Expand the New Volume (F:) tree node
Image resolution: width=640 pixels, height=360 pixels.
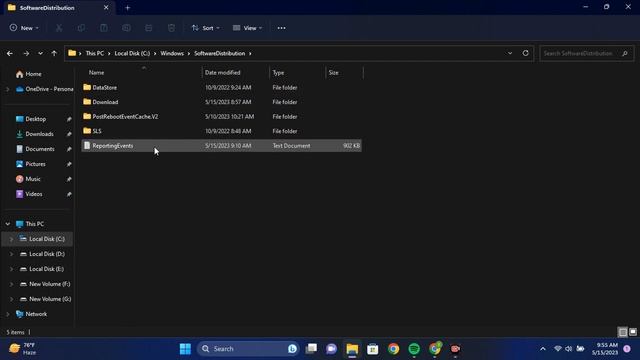11,284
